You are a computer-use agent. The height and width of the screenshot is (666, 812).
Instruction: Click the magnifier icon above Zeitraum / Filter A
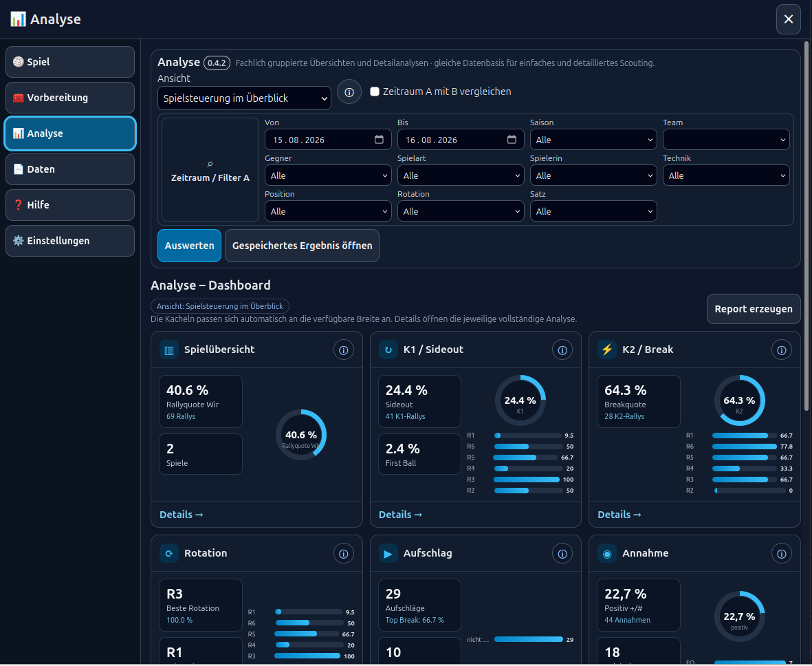point(210,164)
